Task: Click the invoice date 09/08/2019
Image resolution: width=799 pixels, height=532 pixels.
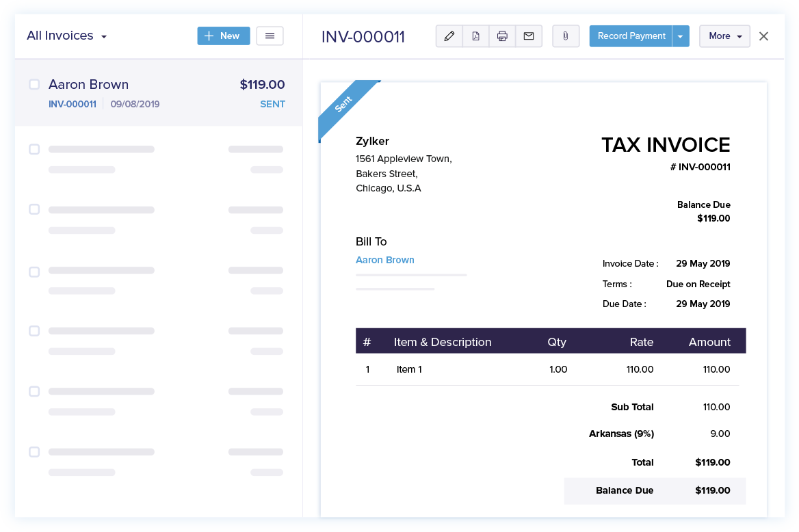Action: pyautogui.click(x=134, y=104)
